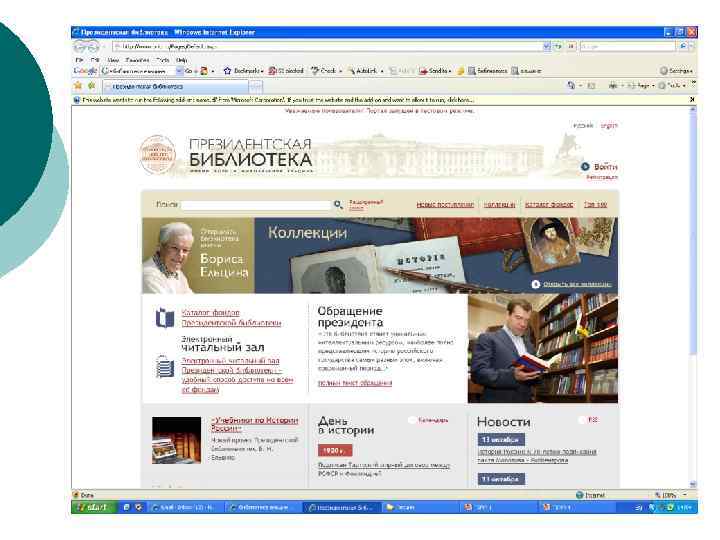
Task: Expand the Page menu dropdown in IE command bar
Action: [653, 86]
